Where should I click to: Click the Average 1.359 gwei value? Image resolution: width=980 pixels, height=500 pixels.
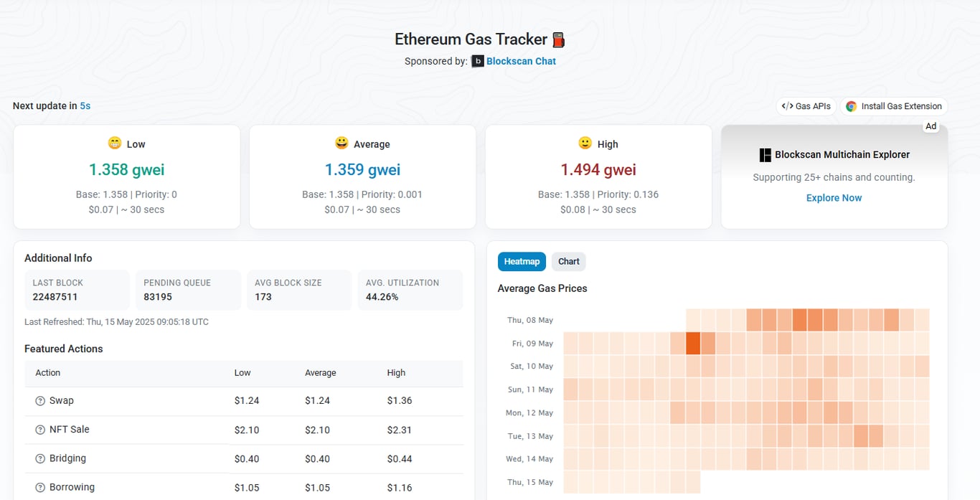[x=362, y=170]
